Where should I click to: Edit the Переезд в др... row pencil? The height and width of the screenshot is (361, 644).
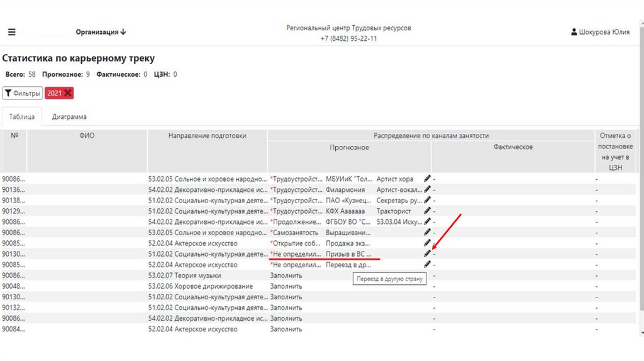coord(428,264)
